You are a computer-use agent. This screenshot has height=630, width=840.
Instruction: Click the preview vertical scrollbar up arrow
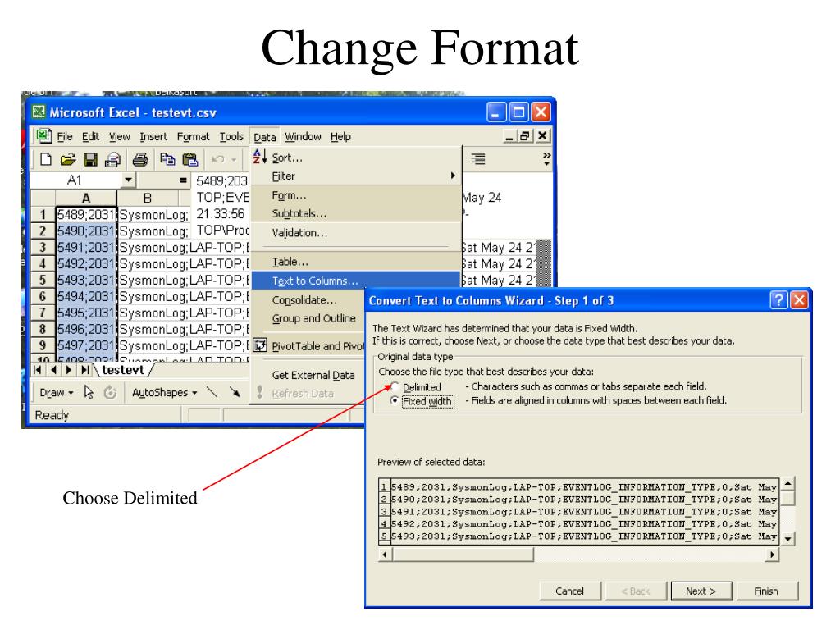pyautogui.click(x=787, y=484)
